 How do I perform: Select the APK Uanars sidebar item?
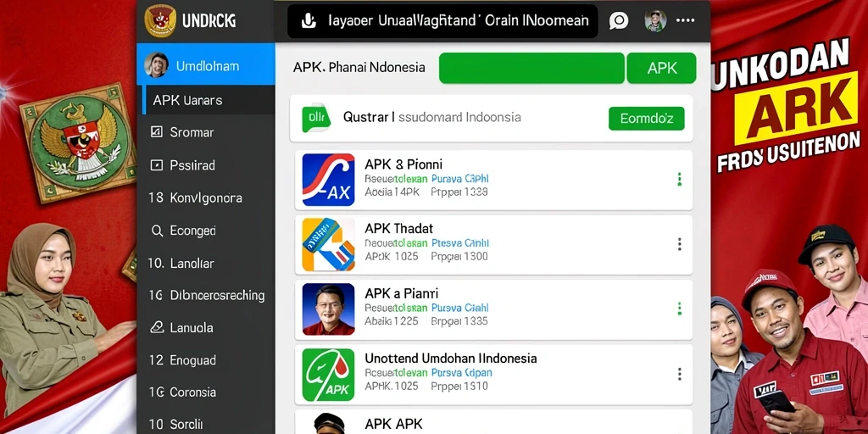[209, 100]
